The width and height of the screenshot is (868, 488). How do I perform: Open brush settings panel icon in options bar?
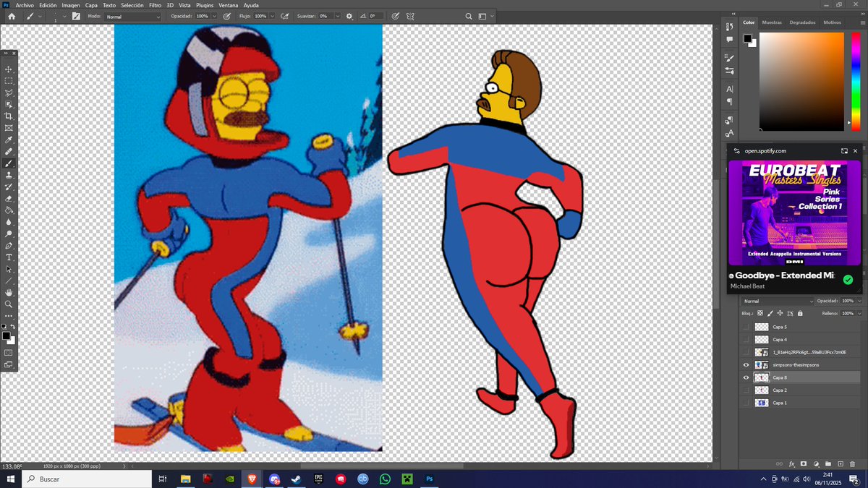[x=76, y=16]
